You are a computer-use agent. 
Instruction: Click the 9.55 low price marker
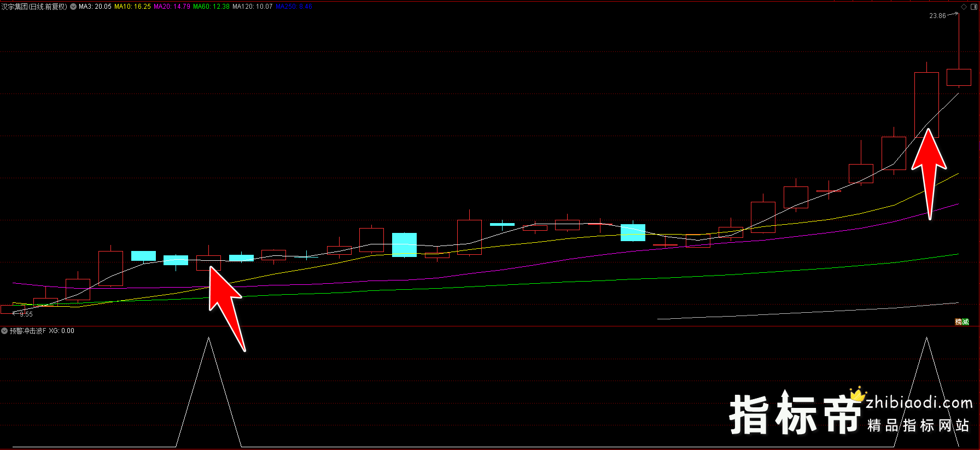point(26,314)
